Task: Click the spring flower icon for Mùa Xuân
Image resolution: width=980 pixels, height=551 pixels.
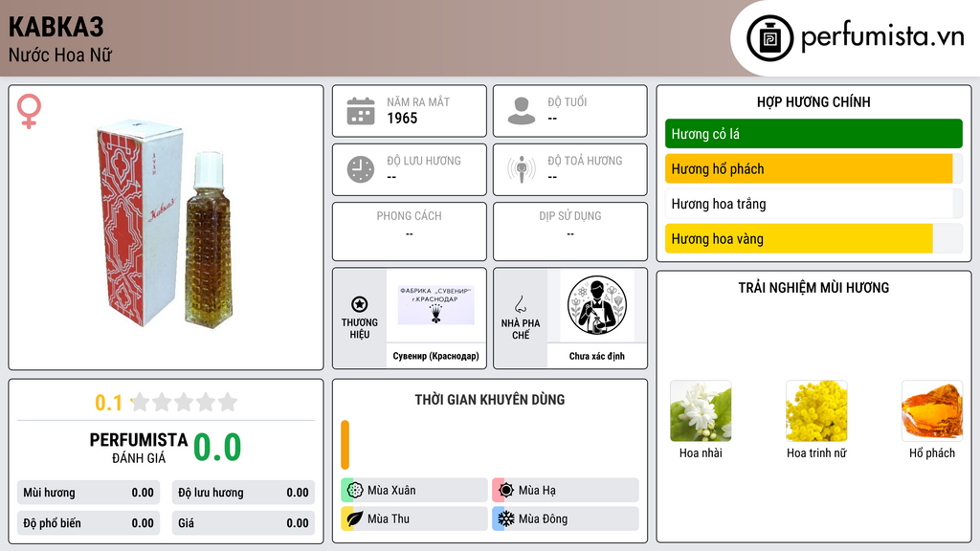Action: pos(355,491)
